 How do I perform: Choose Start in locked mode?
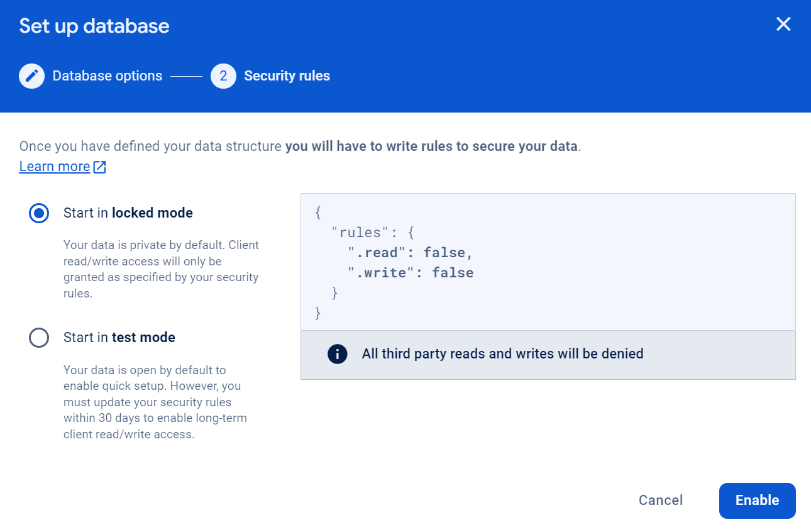[128, 213]
